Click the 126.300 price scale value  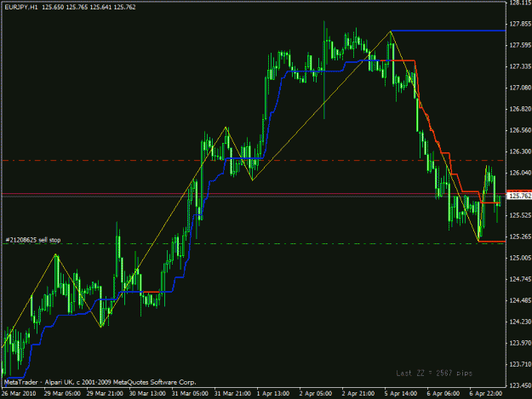point(520,151)
